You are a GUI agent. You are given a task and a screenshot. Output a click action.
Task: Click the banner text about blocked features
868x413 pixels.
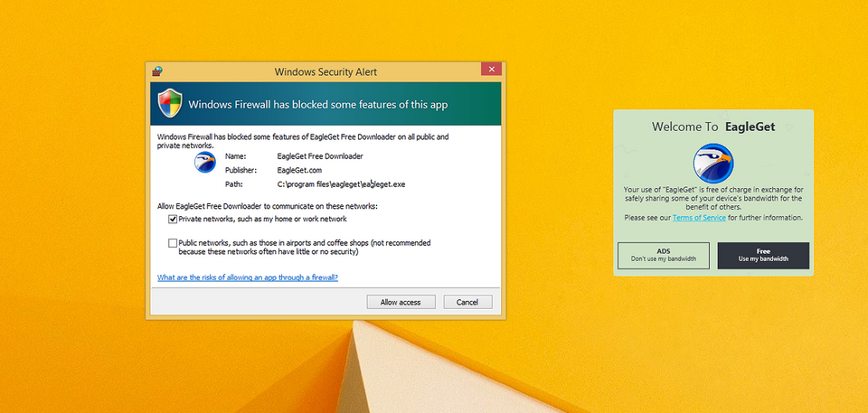317,104
